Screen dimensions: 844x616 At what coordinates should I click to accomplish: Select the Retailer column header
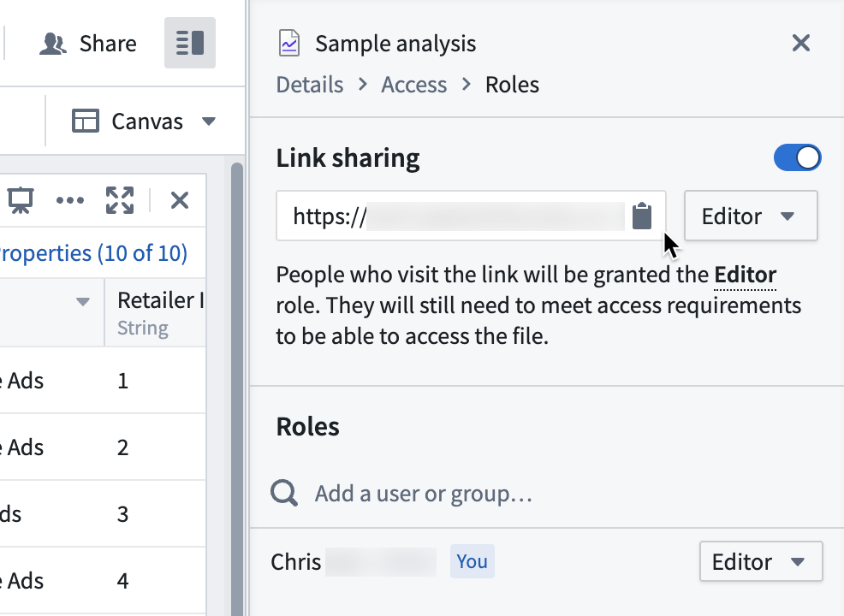(x=155, y=312)
